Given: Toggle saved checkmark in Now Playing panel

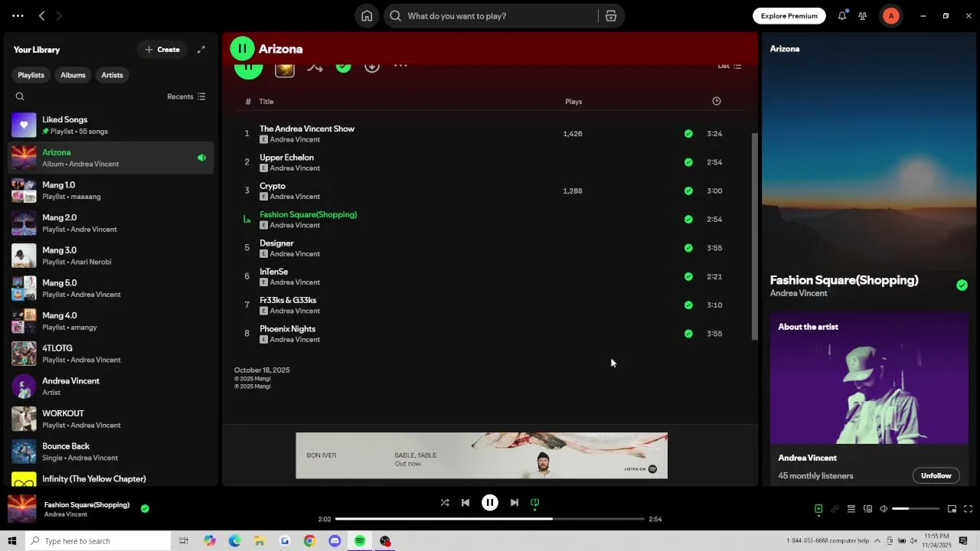Looking at the screenshot, I should [962, 285].
